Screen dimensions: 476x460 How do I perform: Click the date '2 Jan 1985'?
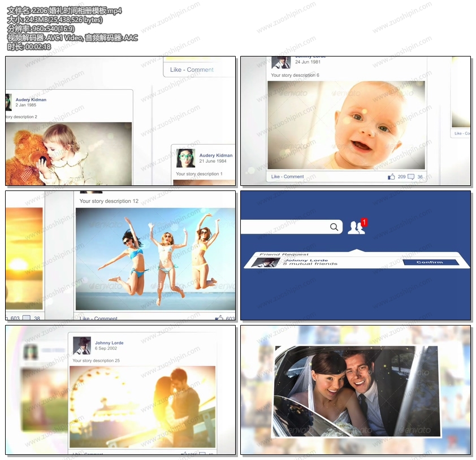[26, 105]
